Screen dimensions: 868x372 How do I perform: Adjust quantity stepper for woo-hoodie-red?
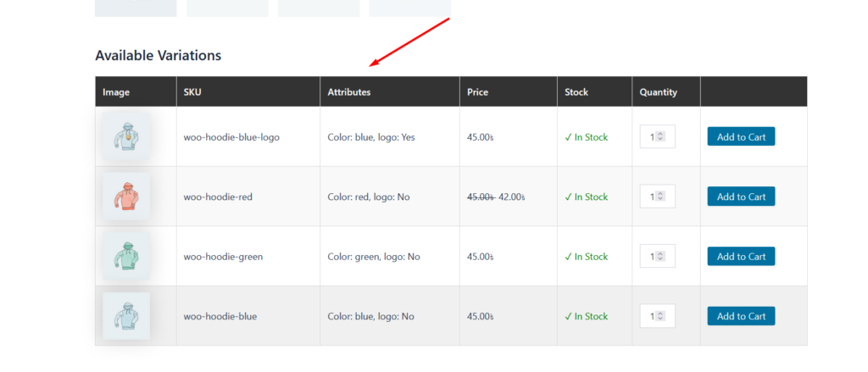(x=661, y=197)
